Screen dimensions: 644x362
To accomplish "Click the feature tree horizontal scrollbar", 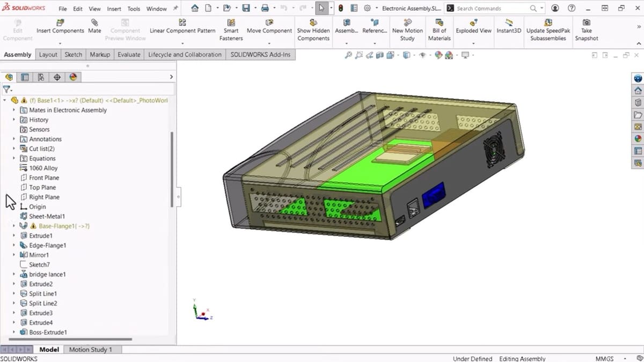I will coord(69,339).
